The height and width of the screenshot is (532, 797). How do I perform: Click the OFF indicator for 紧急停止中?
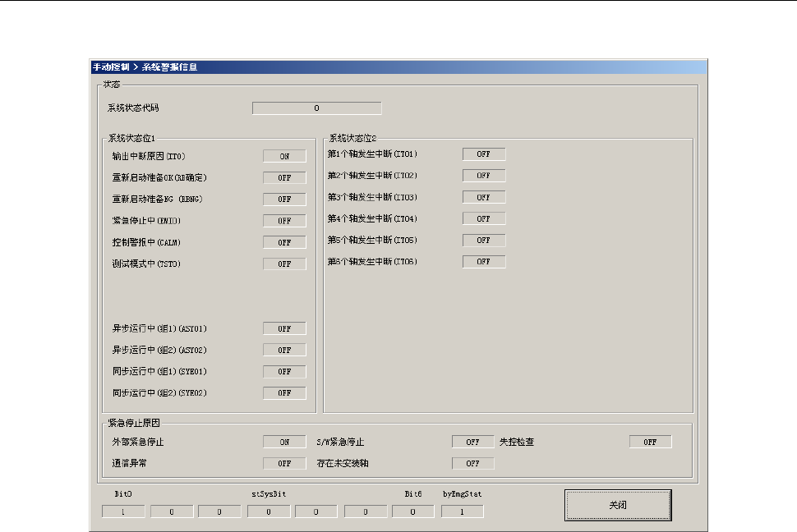coord(284,221)
